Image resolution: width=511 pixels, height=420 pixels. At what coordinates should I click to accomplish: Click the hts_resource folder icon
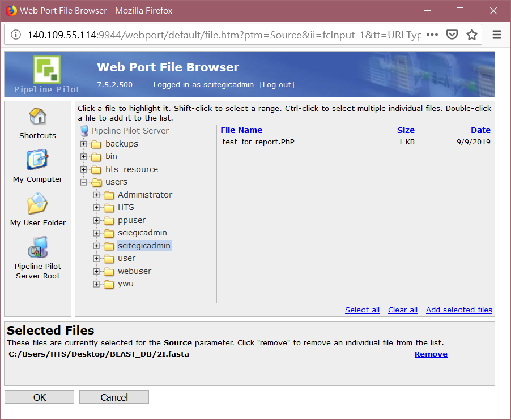click(96, 170)
